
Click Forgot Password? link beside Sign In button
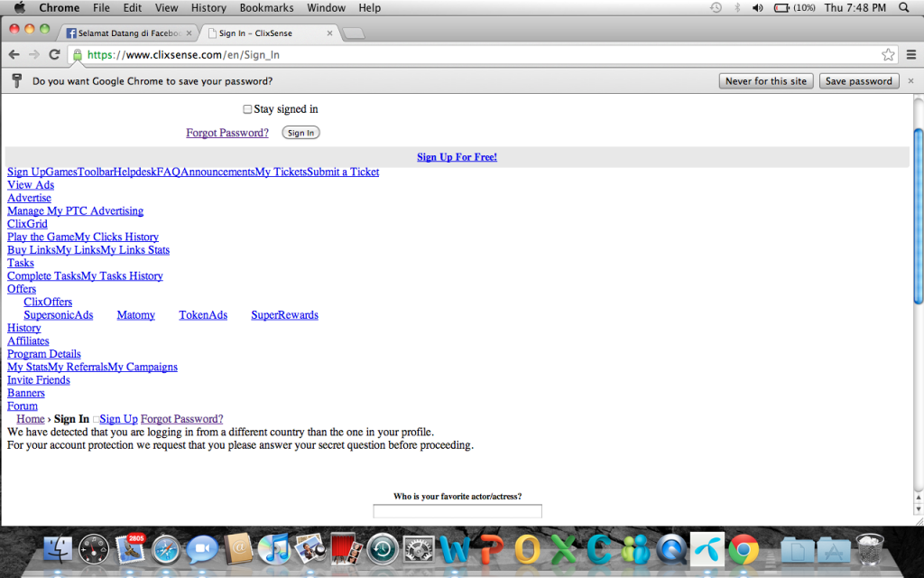pos(227,133)
